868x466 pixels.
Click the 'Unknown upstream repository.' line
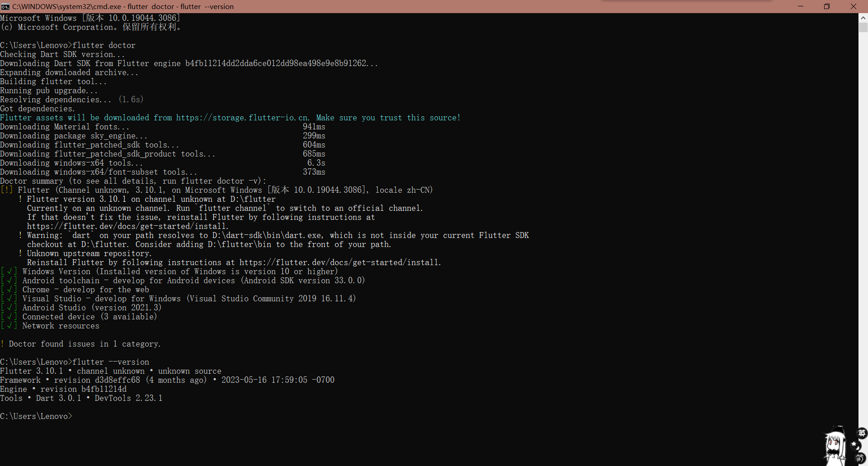click(x=85, y=253)
